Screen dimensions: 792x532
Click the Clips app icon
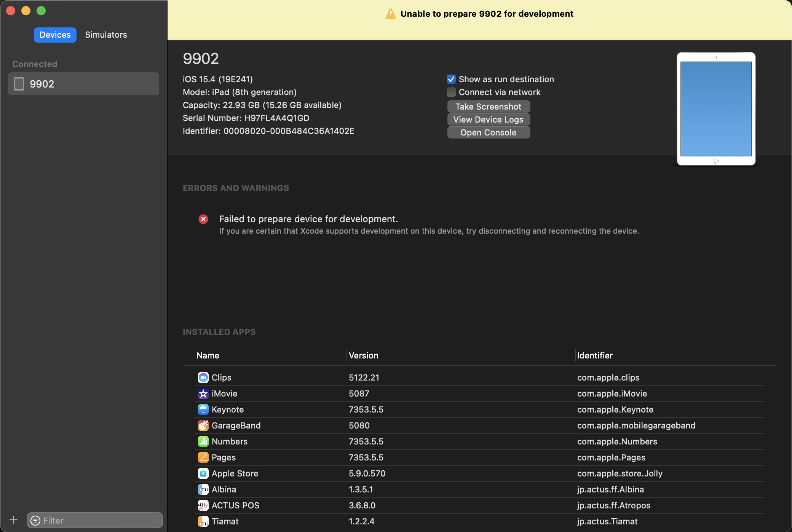(x=203, y=377)
